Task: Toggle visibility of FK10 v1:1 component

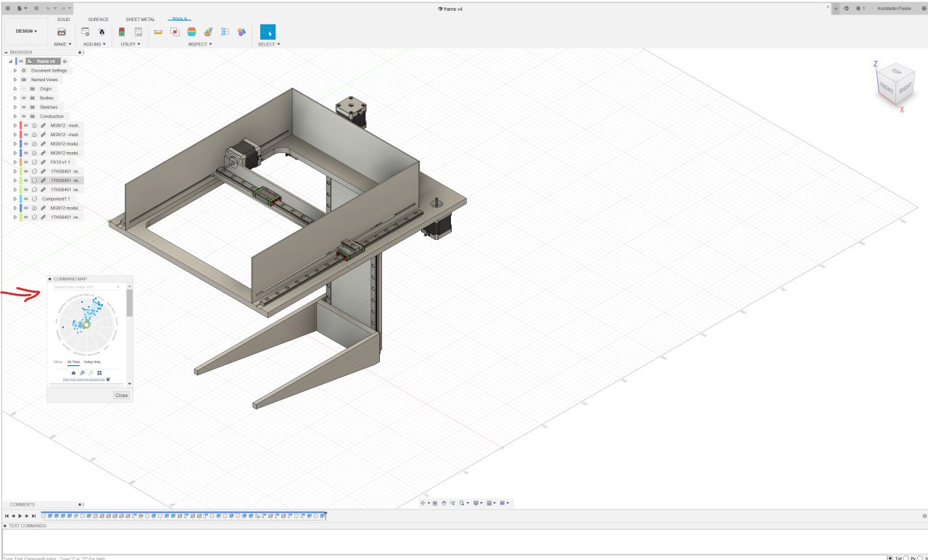Action: [25, 162]
